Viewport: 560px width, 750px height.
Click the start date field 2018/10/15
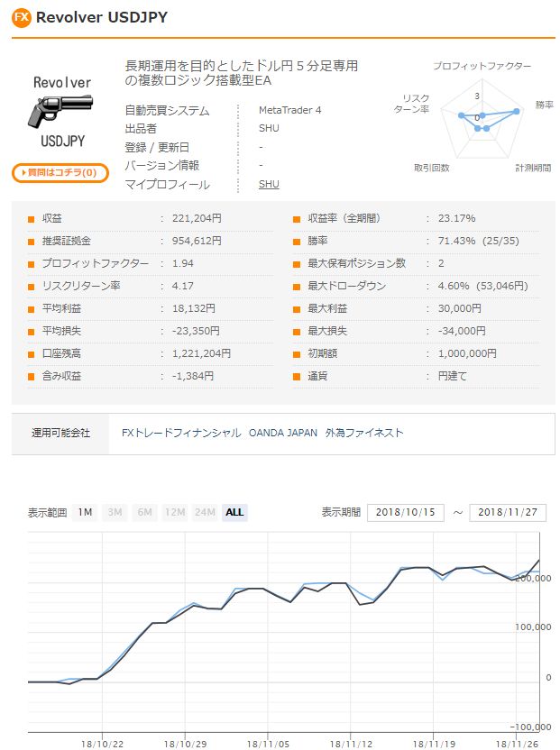(x=406, y=512)
